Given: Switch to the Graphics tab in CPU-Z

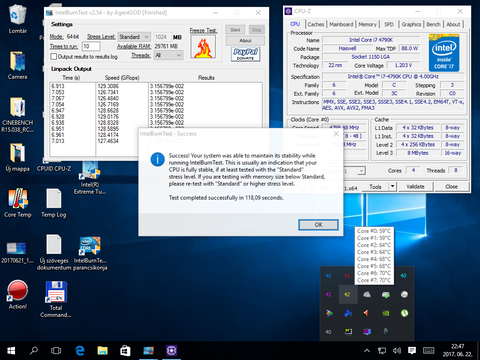Looking at the screenshot, I should tap(411, 24).
